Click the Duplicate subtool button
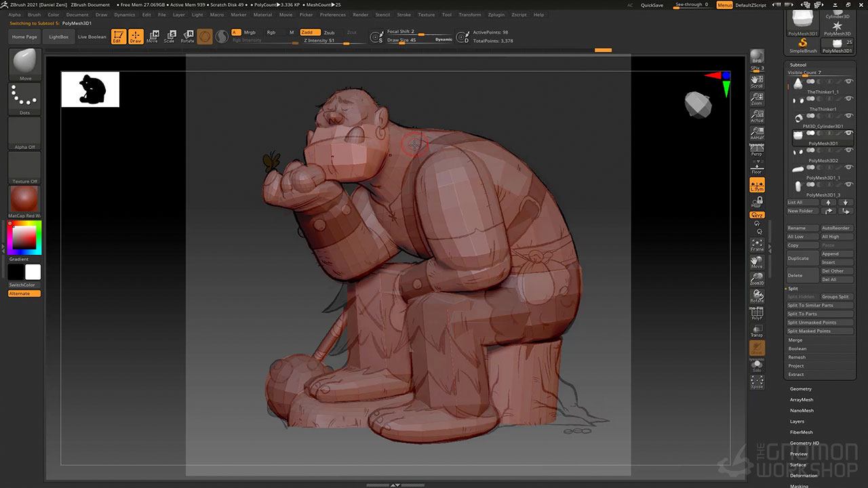868x488 pixels. [x=802, y=258]
